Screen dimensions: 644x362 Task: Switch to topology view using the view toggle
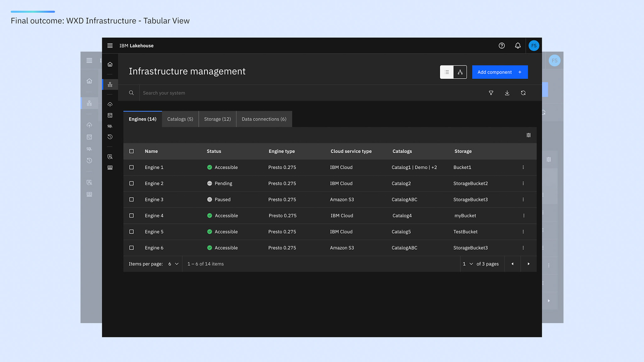[460, 72]
